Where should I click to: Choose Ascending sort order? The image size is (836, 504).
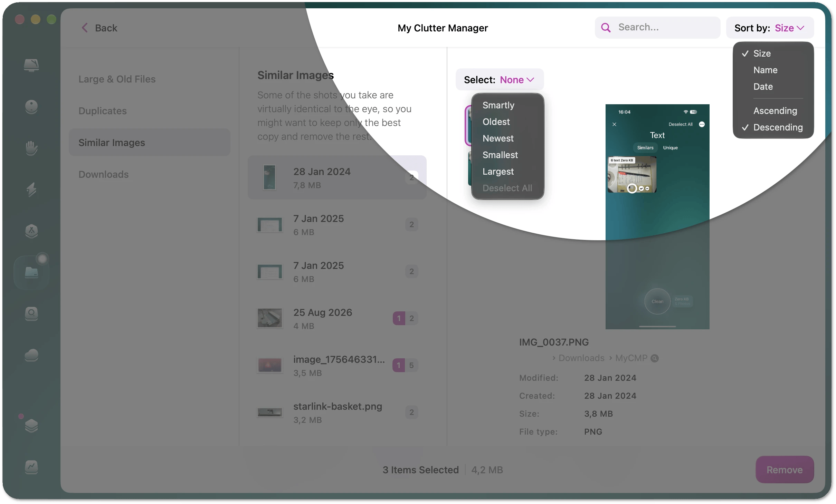tap(773, 111)
